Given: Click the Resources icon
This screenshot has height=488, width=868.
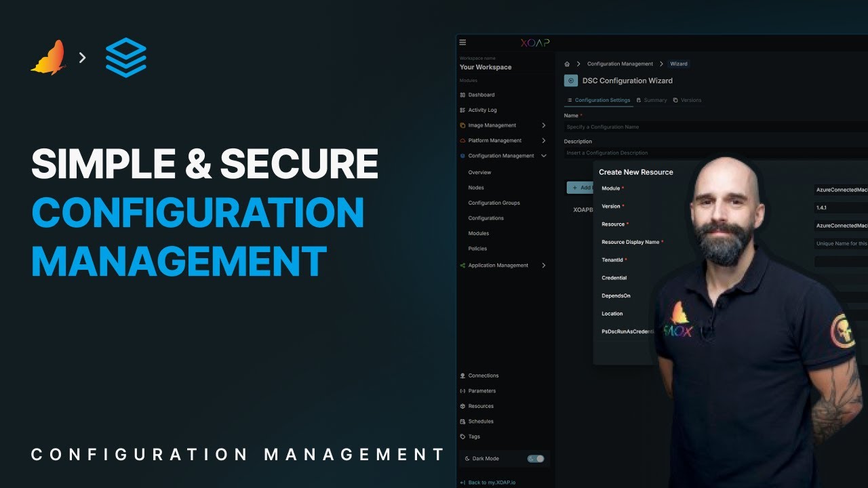Looking at the screenshot, I should 462,406.
